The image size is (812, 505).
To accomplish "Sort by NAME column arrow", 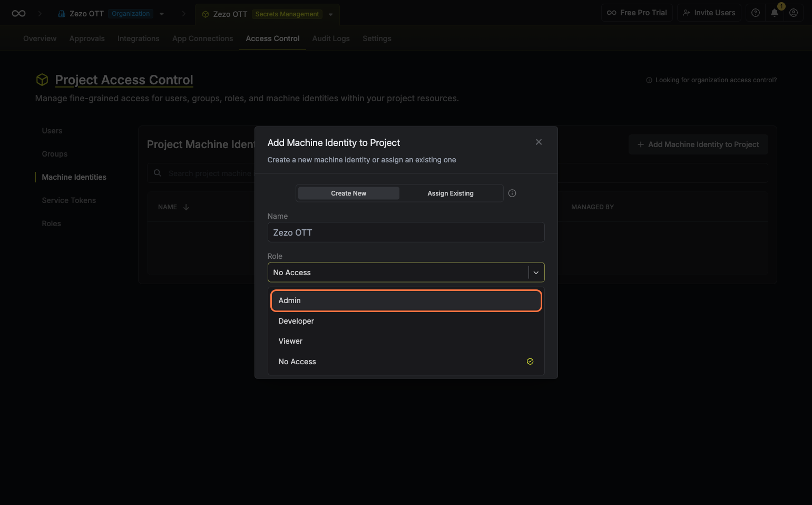I will click(x=186, y=207).
